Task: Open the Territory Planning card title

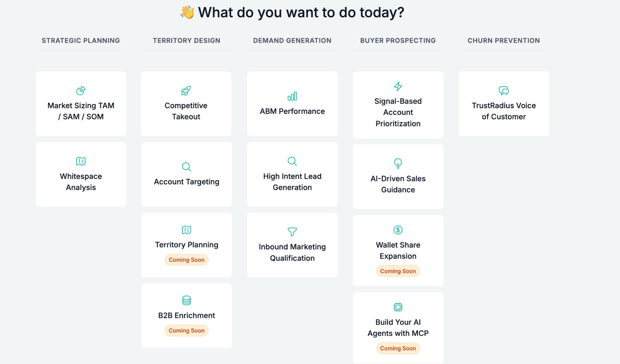Action: coord(186,245)
